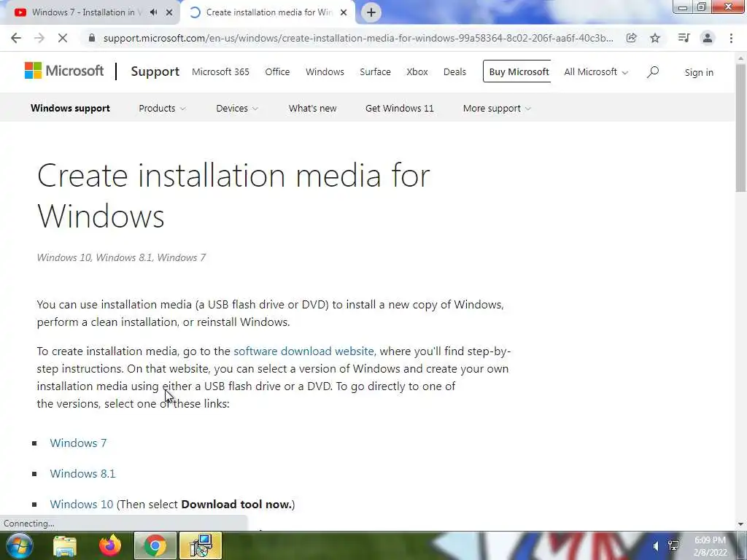Viewport: 747px width, 560px height.
Task: Select Create installation media tab
Action: point(269,12)
